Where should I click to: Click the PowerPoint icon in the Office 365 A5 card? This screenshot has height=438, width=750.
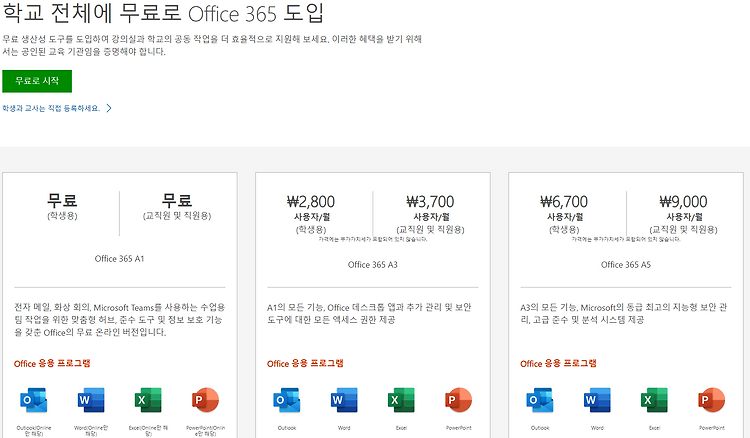coord(712,400)
